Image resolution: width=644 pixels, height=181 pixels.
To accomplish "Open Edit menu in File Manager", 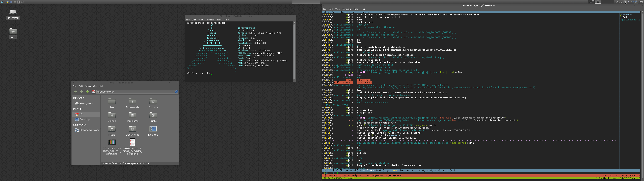I will [81, 86].
